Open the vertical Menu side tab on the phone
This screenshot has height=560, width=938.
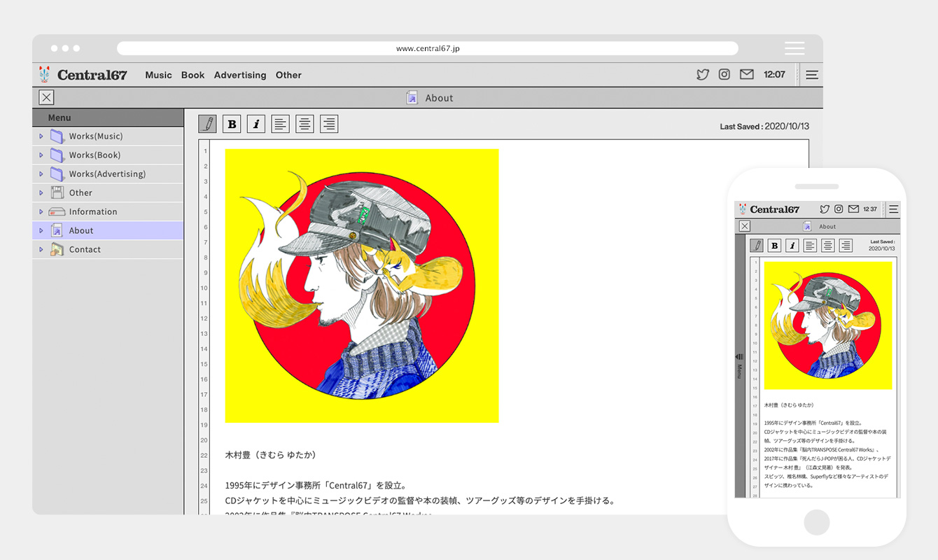tap(740, 366)
